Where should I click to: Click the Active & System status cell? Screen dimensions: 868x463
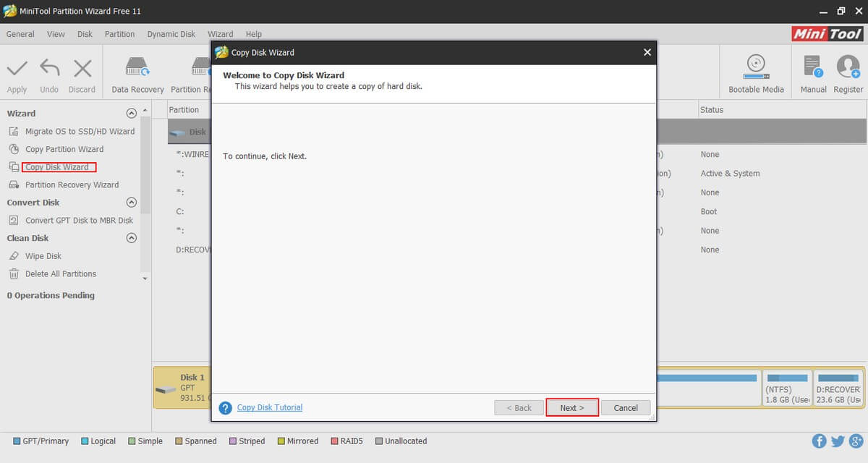(730, 174)
